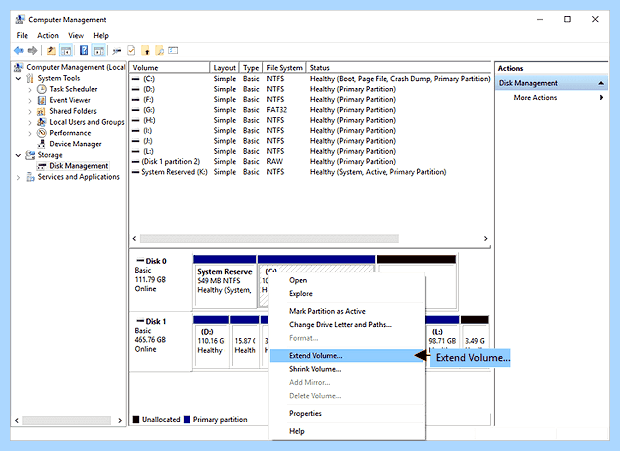
Task: Select the Performance tree icon
Action: point(42,133)
